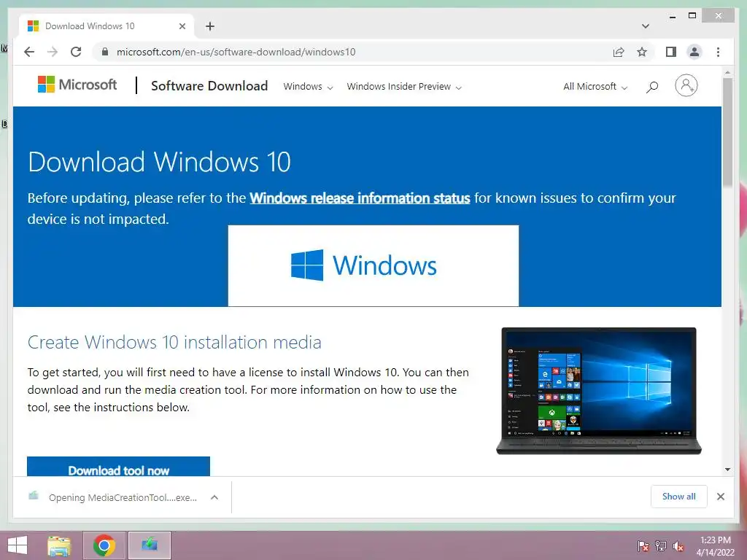The width and height of the screenshot is (747, 560).
Task: Expand the MediaCreationTool download options arrow
Action: coord(214,497)
